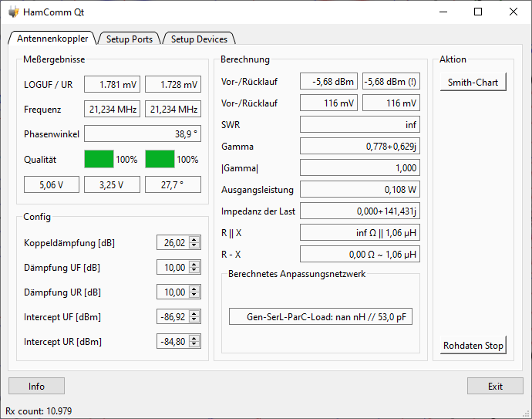Click the Rx count status text
This screenshot has height=419, width=532.
pos(39,411)
